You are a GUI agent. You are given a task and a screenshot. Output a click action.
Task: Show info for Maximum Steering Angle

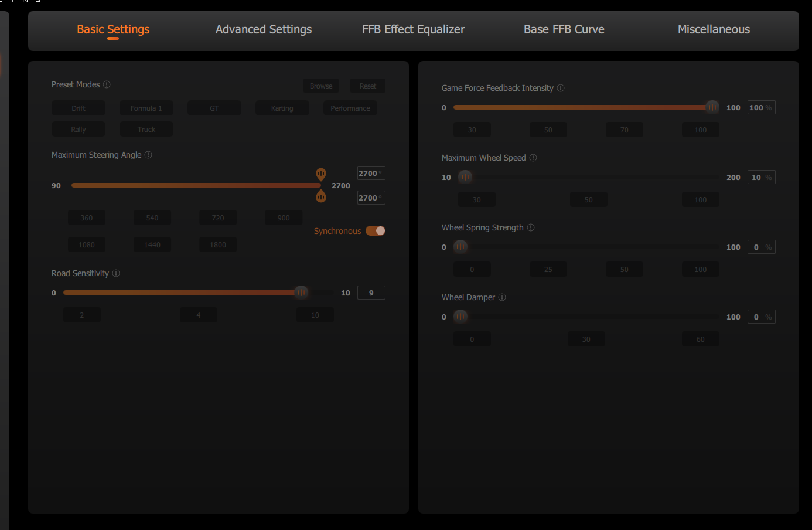click(148, 155)
